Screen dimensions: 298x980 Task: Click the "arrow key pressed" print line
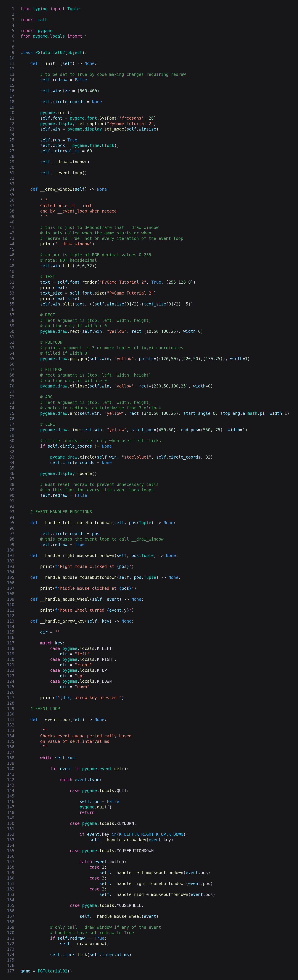pos(82,697)
